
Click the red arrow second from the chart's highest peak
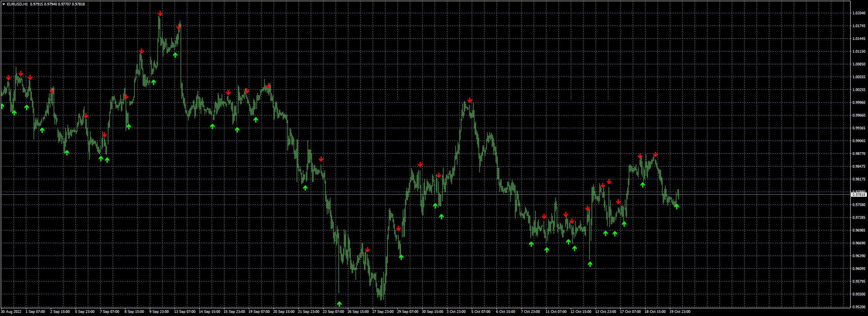click(x=179, y=27)
